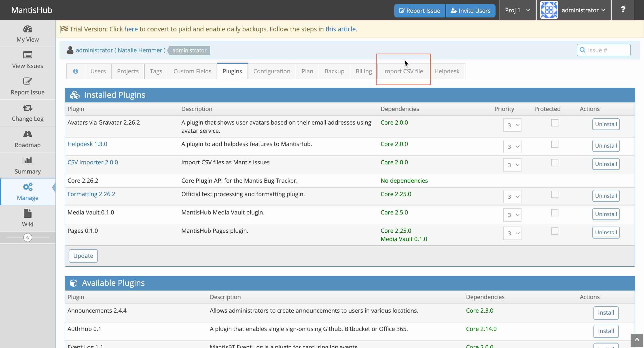Click the administrator avatar image
The width and height of the screenshot is (644, 348).
pos(549,10)
